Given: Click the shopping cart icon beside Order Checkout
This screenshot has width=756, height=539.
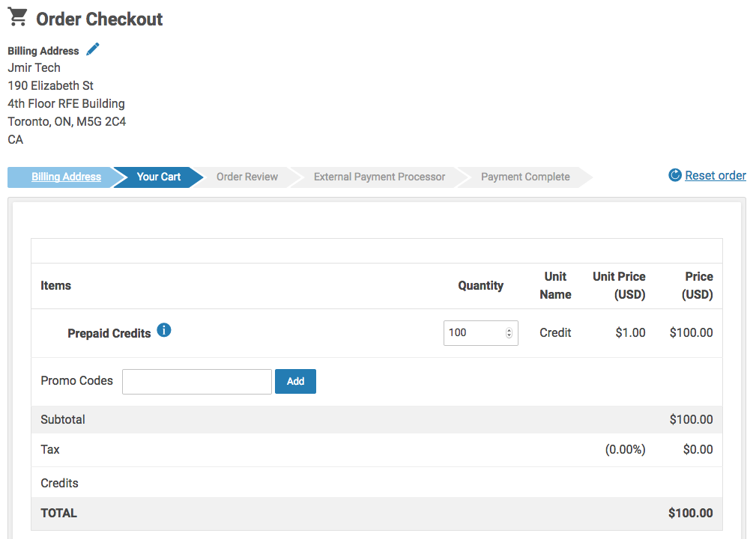Looking at the screenshot, I should [x=17, y=16].
